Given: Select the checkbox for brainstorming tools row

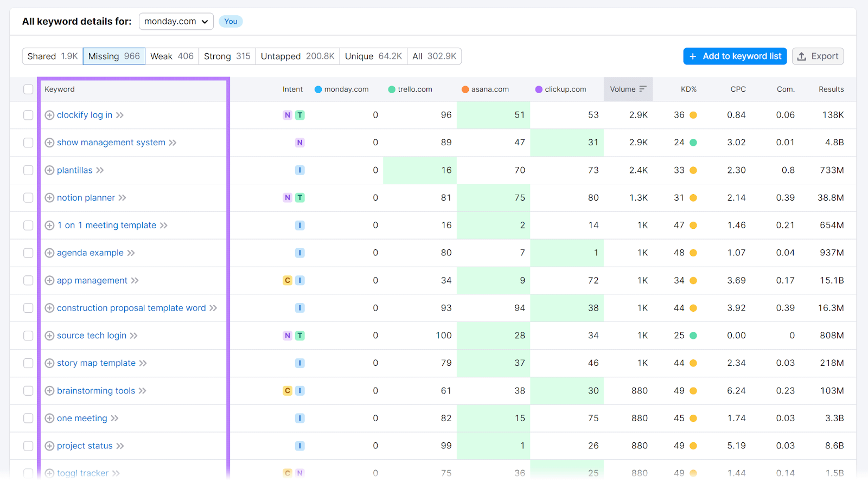Looking at the screenshot, I should (28, 391).
